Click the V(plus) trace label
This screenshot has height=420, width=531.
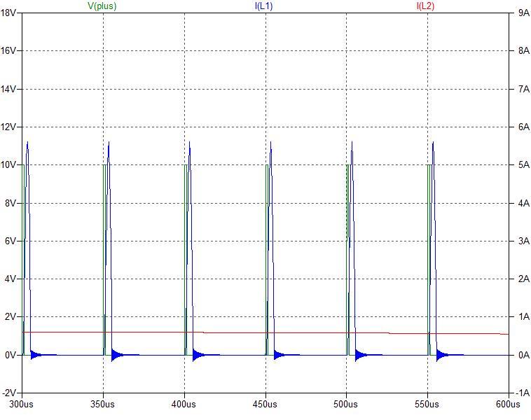click(x=102, y=6)
